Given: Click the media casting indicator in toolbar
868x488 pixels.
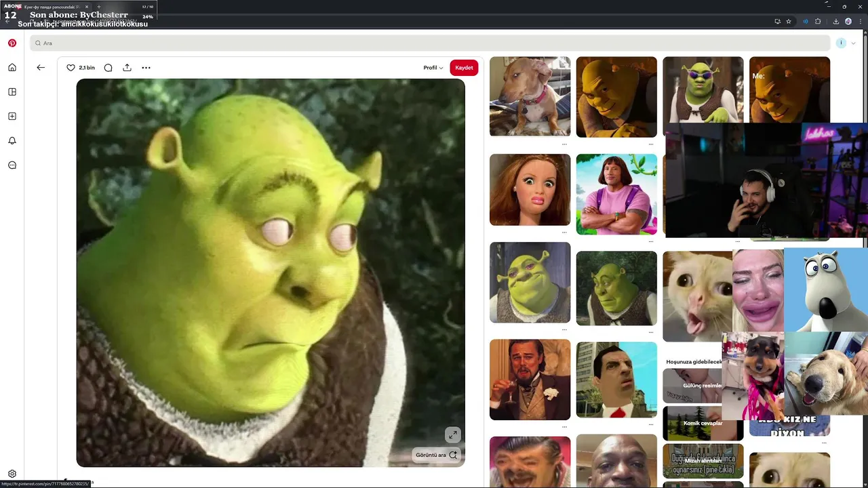Looking at the screenshot, I should [806, 21].
